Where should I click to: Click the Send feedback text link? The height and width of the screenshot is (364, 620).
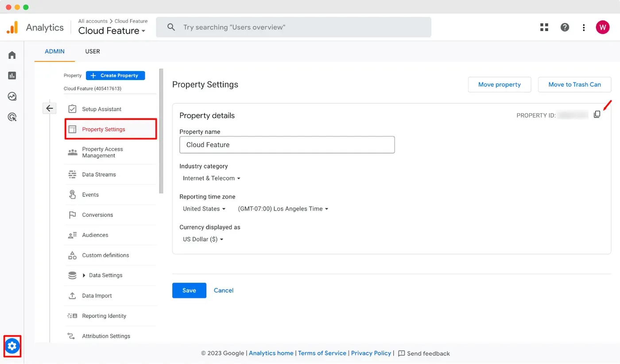428,353
